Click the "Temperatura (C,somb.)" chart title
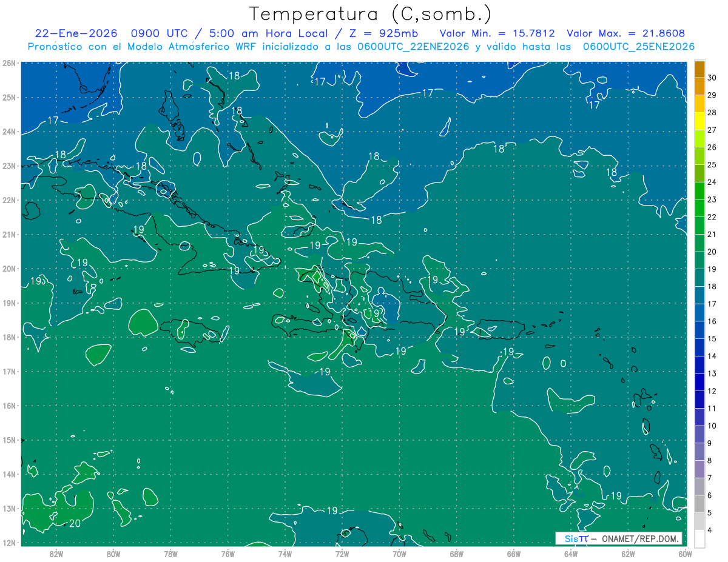Viewport: 728px width, 562px height. coord(371,14)
